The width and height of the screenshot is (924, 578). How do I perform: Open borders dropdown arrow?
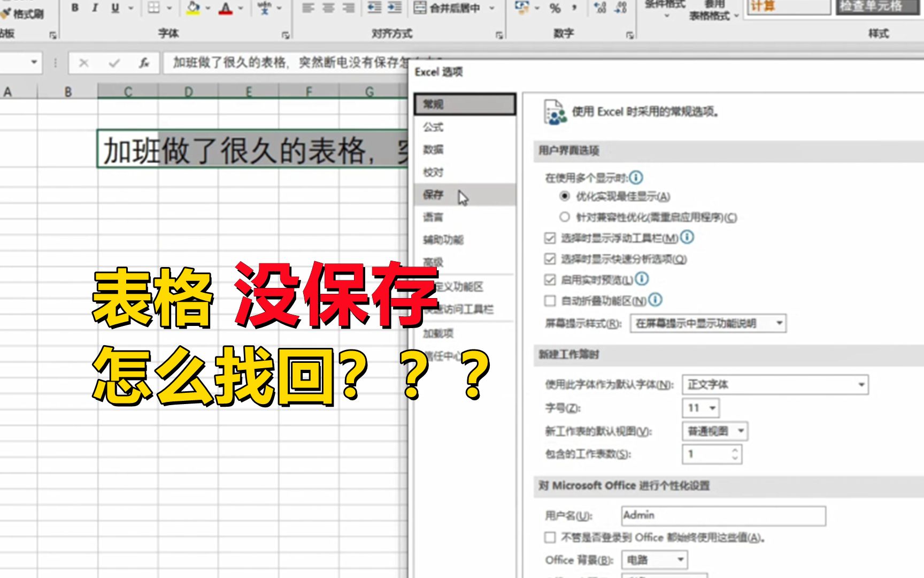click(x=170, y=9)
